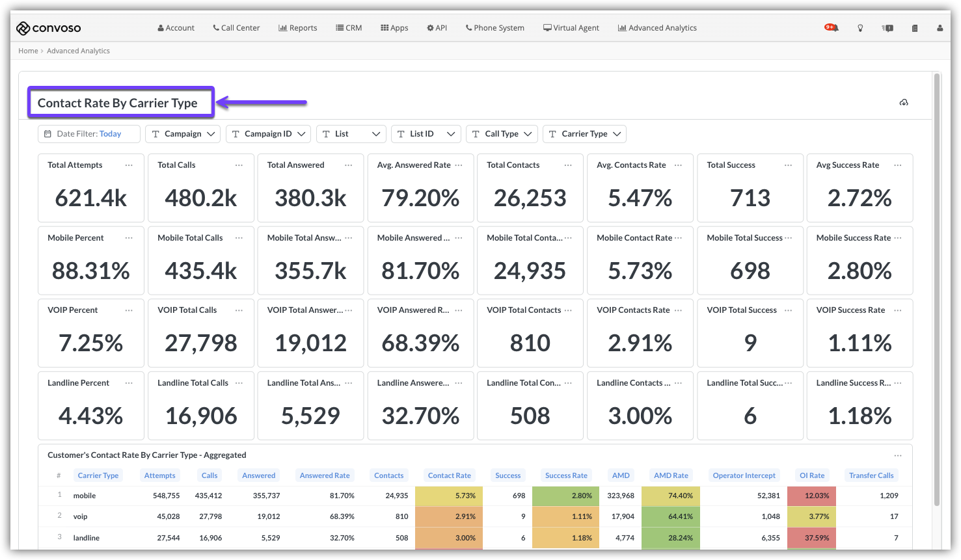
Task: Open the user profile icon
Action: click(940, 28)
